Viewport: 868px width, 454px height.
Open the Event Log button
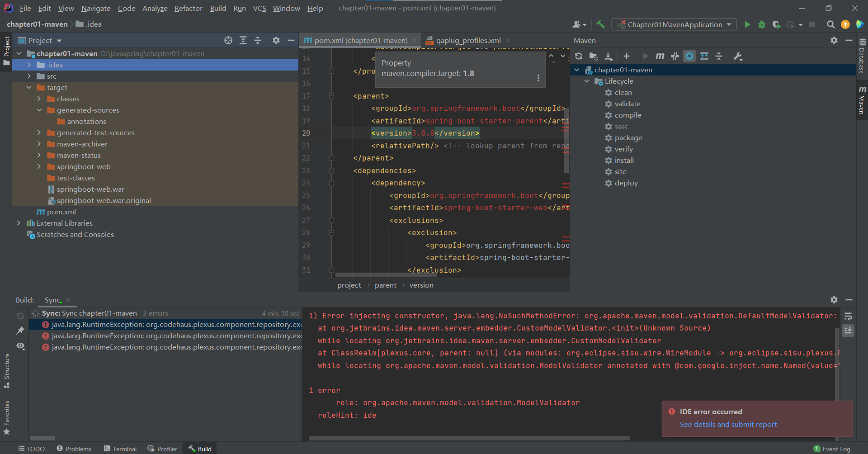[832, 449]
